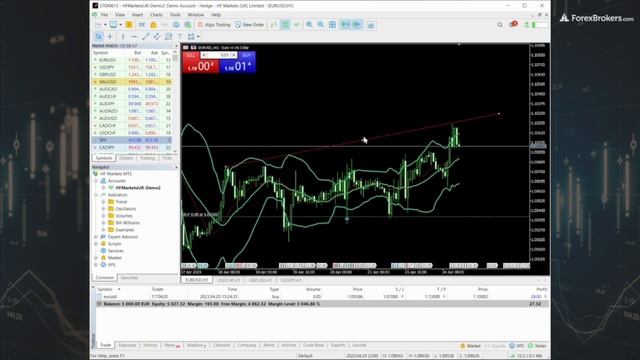Select candlestick chart type icon

pos(285,25)
